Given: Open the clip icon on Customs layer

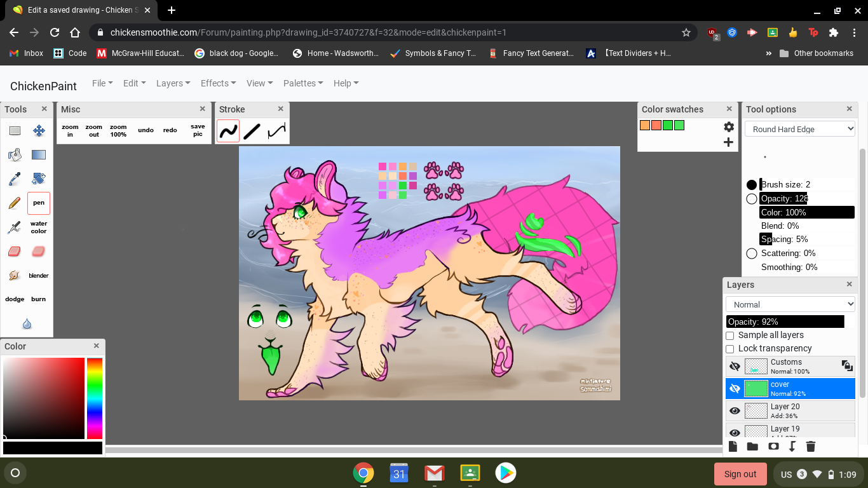Looking at the screenshot, I should tap(846, 365).
